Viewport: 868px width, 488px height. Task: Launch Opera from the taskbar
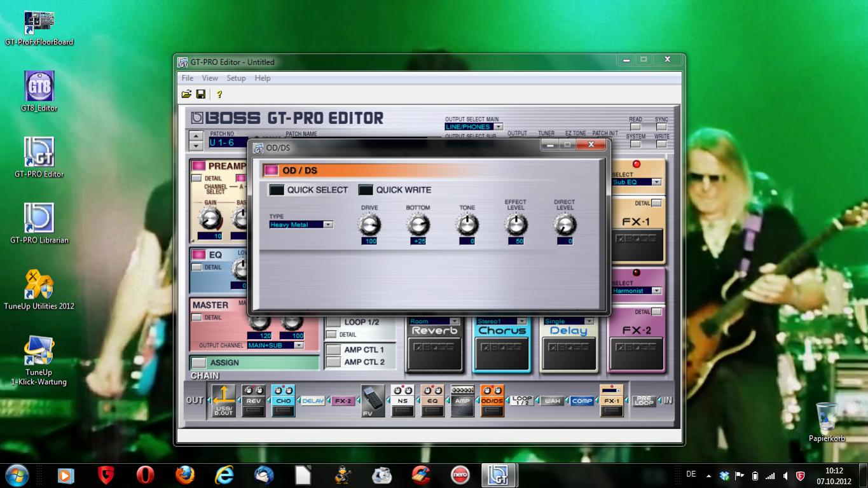pyautogui.click(x=146, y=475)
